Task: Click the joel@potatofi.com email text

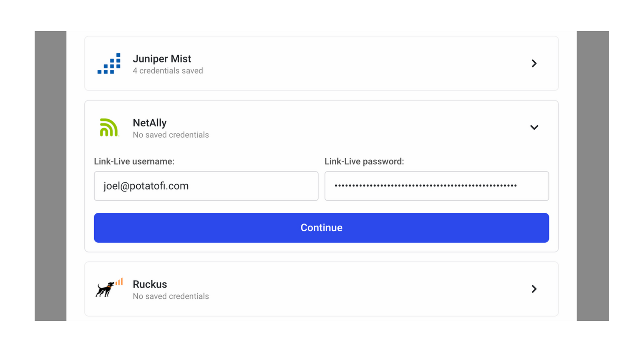Action: coord(146,186)
